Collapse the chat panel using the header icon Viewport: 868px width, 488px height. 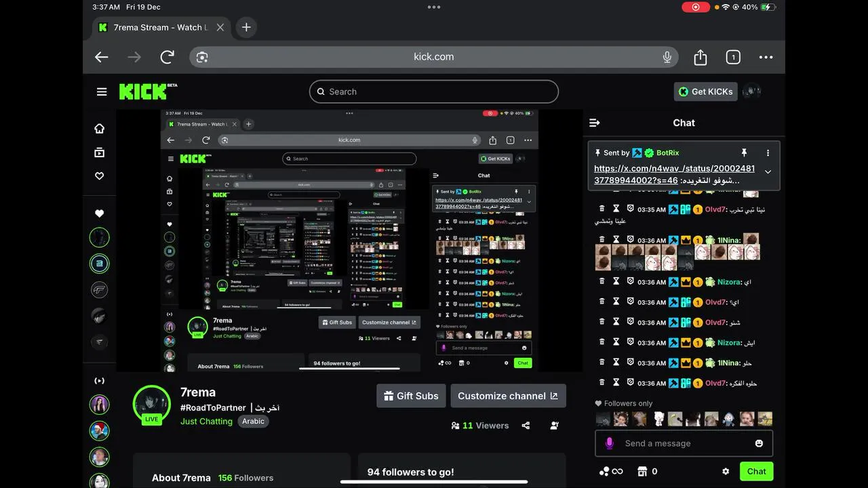tap(595, 123)
